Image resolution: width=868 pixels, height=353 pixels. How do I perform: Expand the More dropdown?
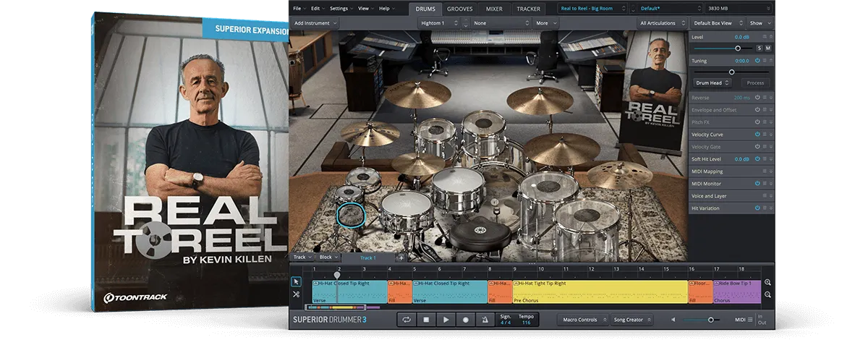tap(546, 23)
